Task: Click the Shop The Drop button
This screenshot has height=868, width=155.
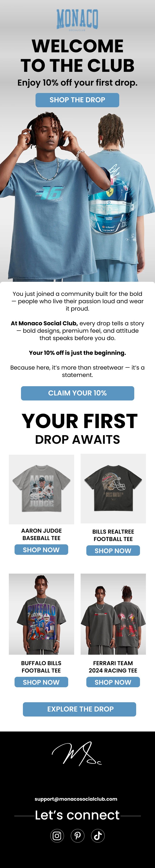Action: (77, 100)
